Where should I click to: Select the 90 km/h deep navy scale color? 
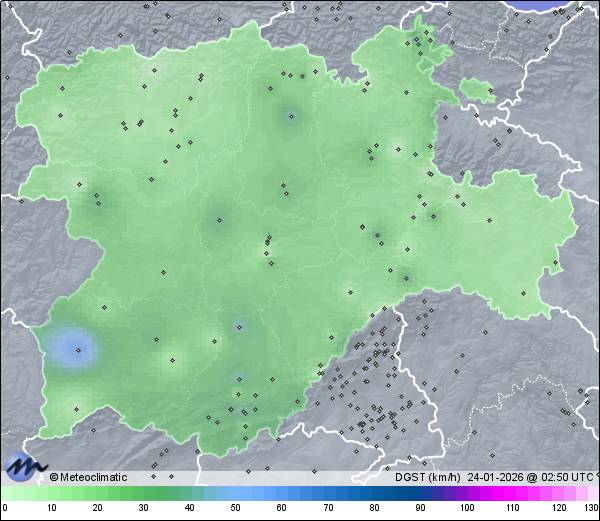(420, 494)
